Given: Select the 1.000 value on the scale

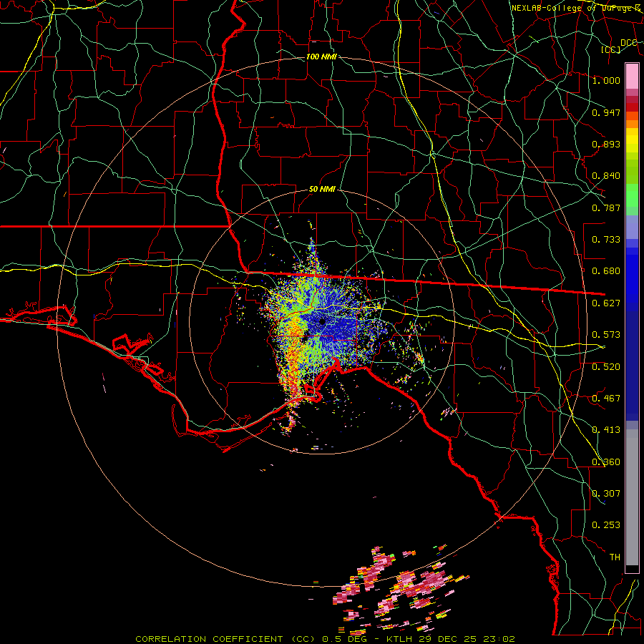Looking at the screenshot, I should click(x=606, y=80).
